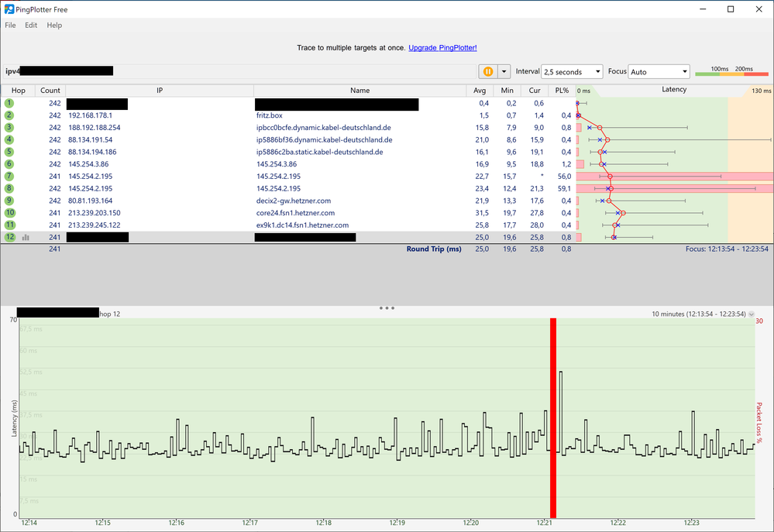The height and width of the screenshot is (532, 774).
Task: Click the Round Trip (ms) summary label
Action: click(434, 249)
